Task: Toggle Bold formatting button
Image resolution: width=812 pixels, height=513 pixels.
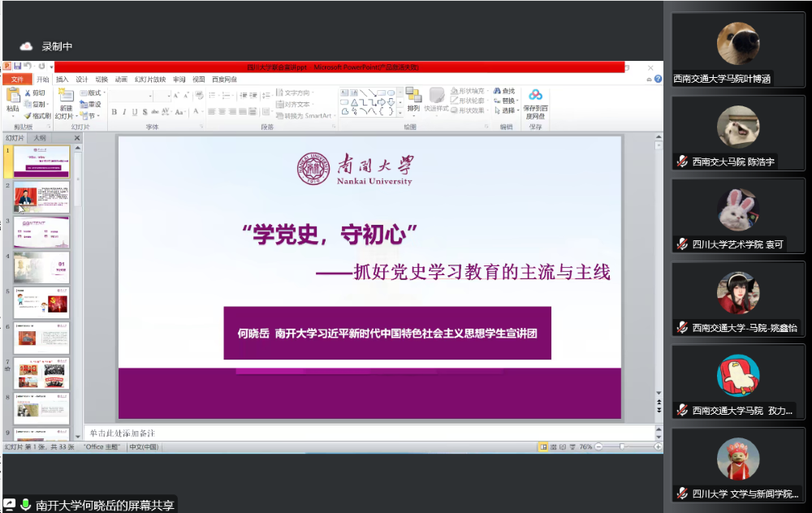Action: 114,112
